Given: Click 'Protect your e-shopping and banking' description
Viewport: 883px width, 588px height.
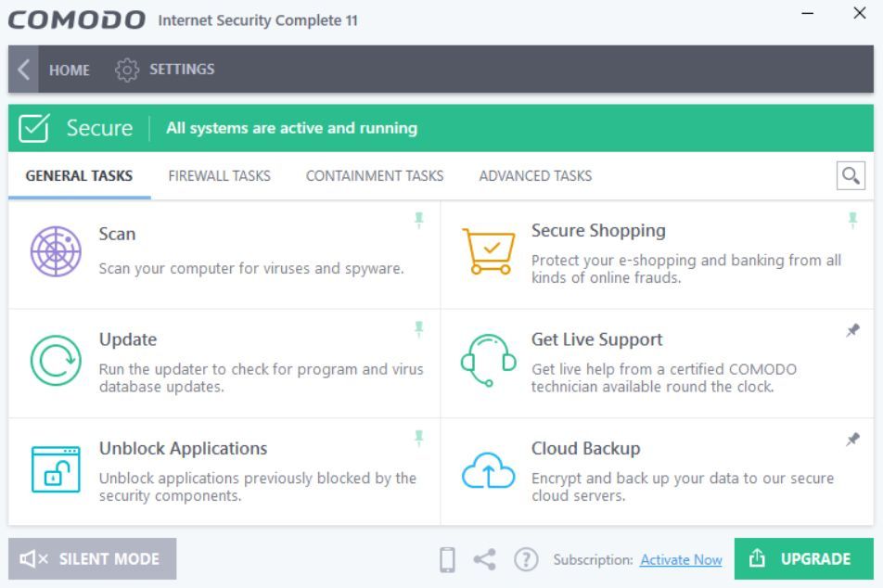Looking at the screenshot, I should (x=686, y=269).
